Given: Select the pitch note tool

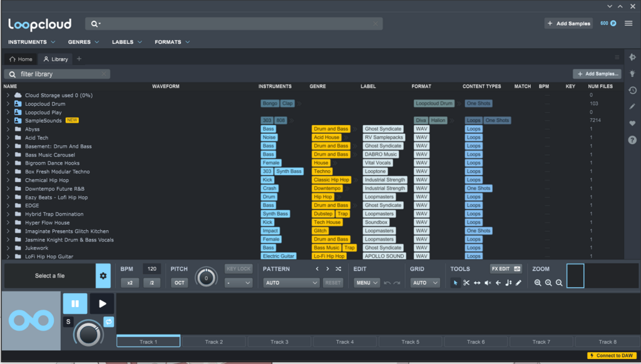Looking at the screenshot, I should click(x=508, y=283).
